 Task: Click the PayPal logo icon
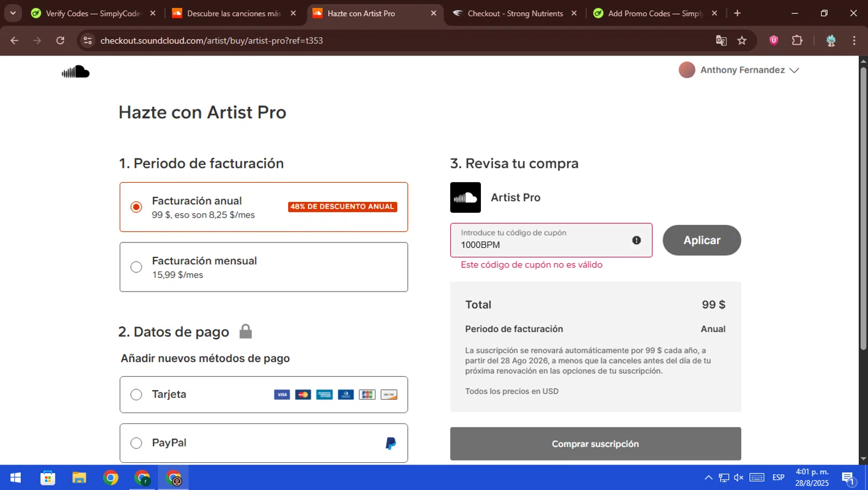(391, 443)
